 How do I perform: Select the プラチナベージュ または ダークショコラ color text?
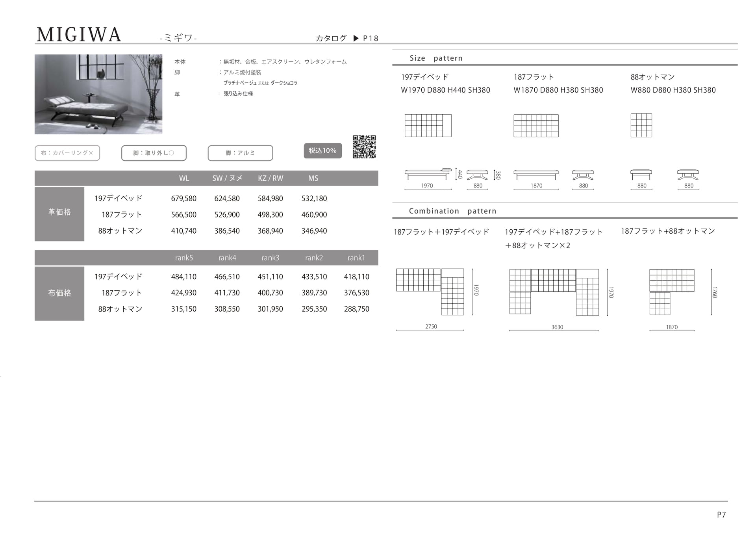click(x=260, y=83)
